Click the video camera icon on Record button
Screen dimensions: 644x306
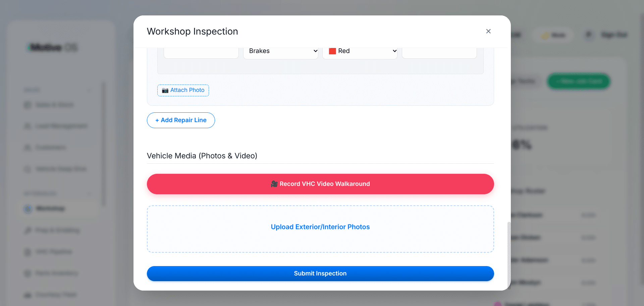coord(274,184)
